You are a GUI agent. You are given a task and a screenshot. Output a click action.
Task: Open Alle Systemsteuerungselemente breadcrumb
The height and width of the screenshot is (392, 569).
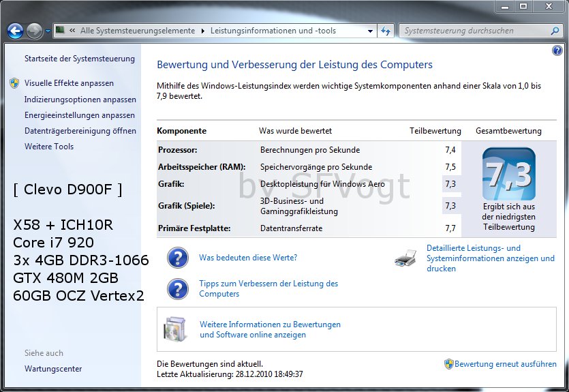tap(138, 31)
